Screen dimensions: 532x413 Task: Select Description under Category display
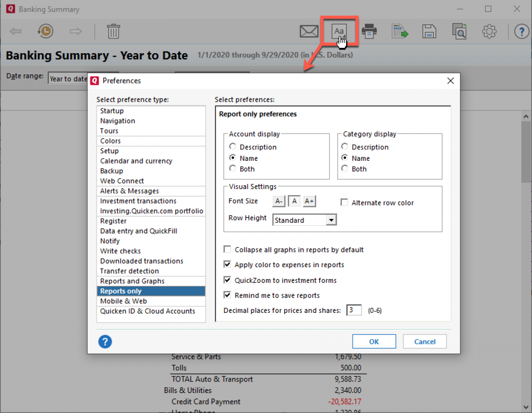364,147
